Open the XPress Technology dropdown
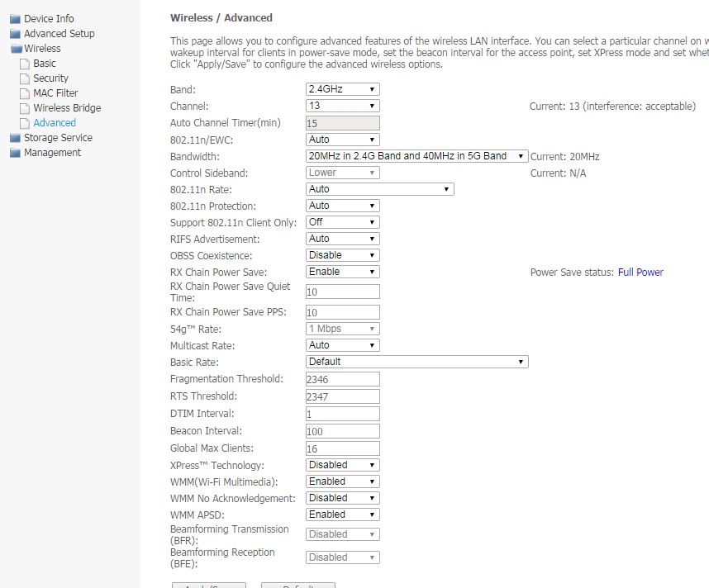 pyautogui.click(x=343, y=465)
